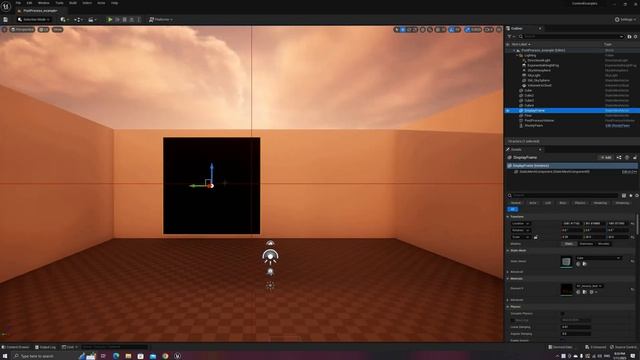This screenshot has width=640, height=360.
Task: Open the Lit view mode dropdown
Action: point(43,30)
